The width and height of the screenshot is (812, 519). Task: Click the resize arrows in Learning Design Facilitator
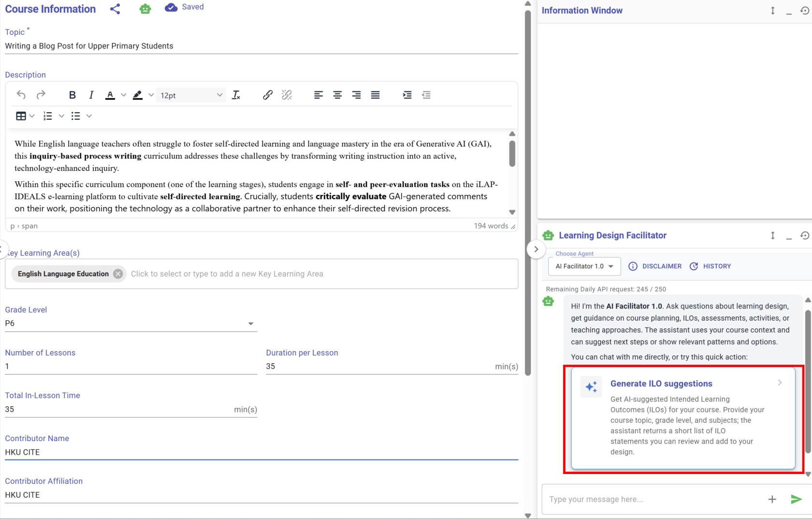pyautogui.click(x=773, y=236)
